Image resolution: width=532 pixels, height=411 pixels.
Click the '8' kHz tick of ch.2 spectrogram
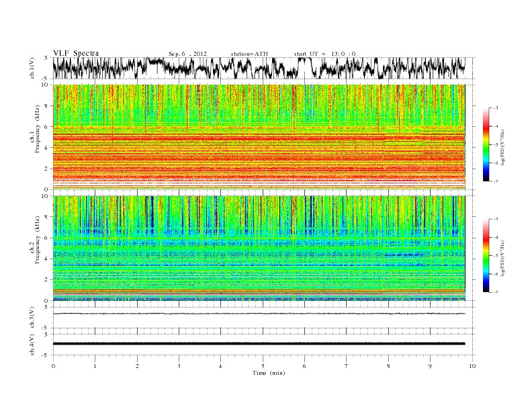click(x=46, y=217)
